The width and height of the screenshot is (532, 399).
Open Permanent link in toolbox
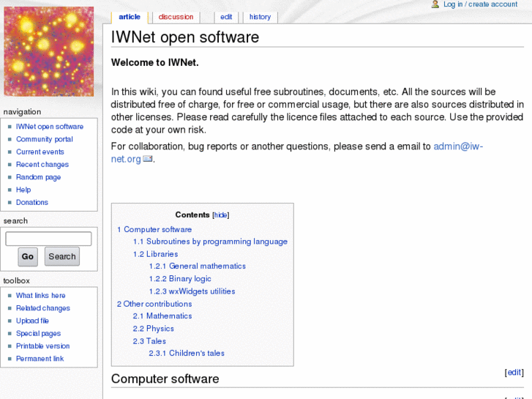click(x=40, y=359)
